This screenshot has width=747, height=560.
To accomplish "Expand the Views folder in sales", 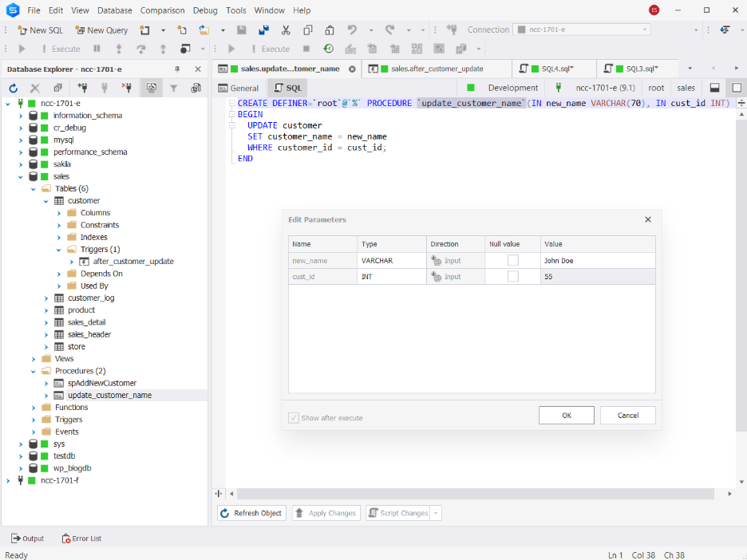I will (x=34, y=358).
